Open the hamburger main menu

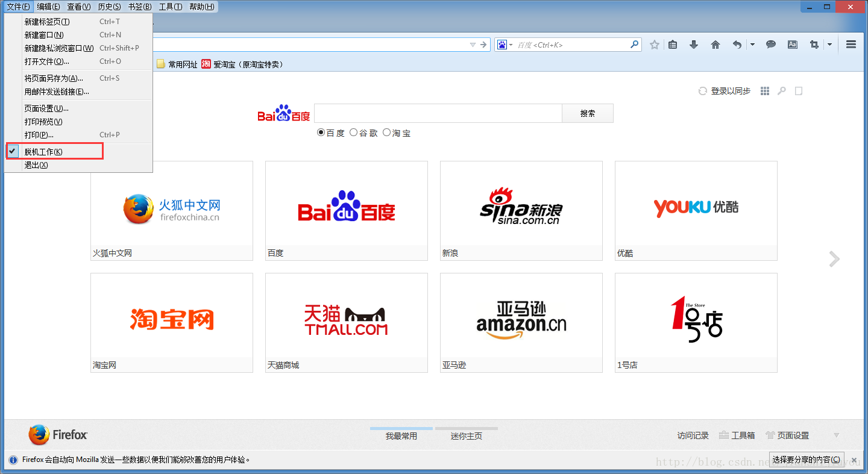tap(851, 45)
